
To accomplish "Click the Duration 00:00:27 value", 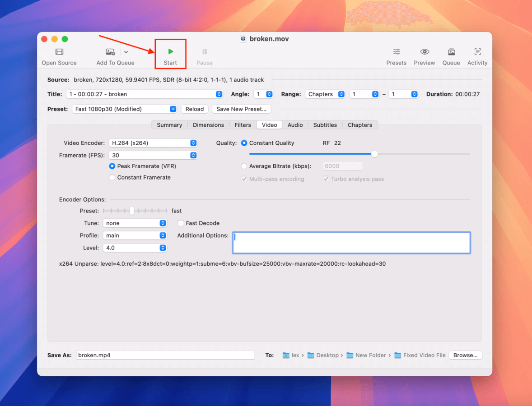I will tap(467, 94).
